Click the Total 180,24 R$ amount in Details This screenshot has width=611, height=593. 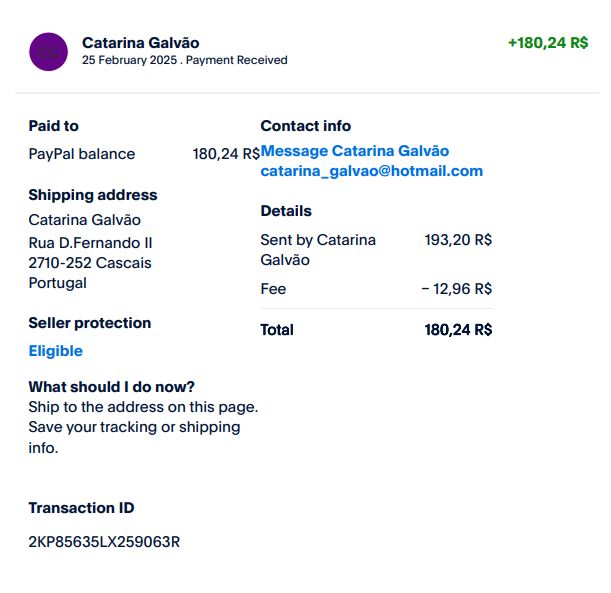pos(458,329)
